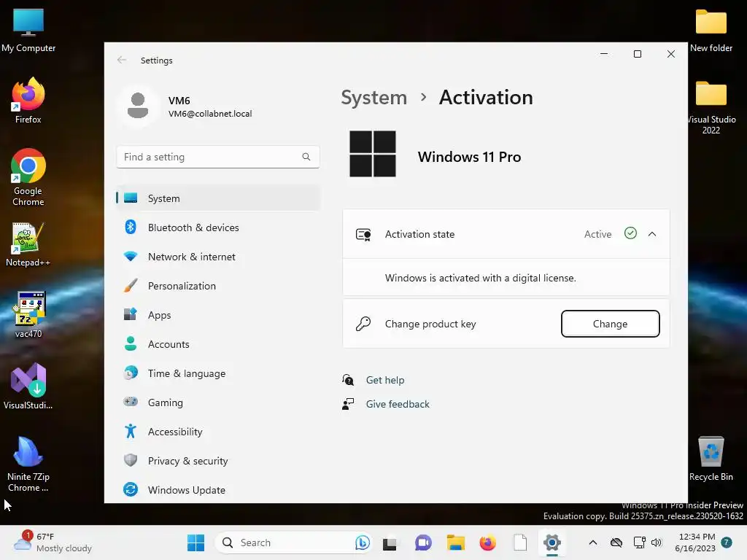Image resolution: width=747 pixels, height=560 pixels.
Task: Go to Network & internet settings
Action: (x=217, y=257)
